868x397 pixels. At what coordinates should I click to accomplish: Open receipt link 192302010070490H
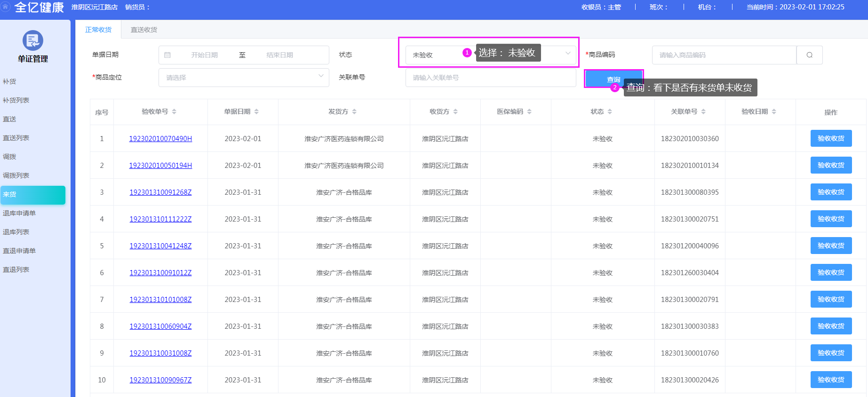tap(160, 139)
